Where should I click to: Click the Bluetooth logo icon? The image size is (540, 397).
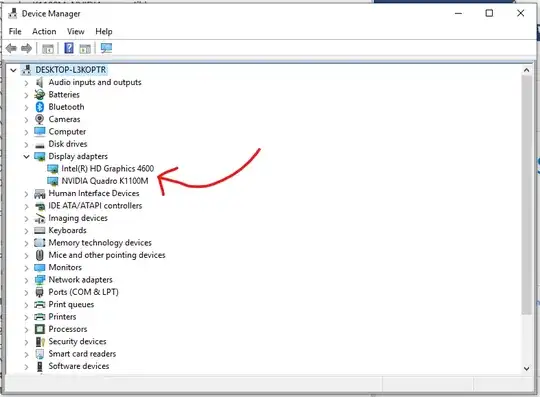point(40,107)
